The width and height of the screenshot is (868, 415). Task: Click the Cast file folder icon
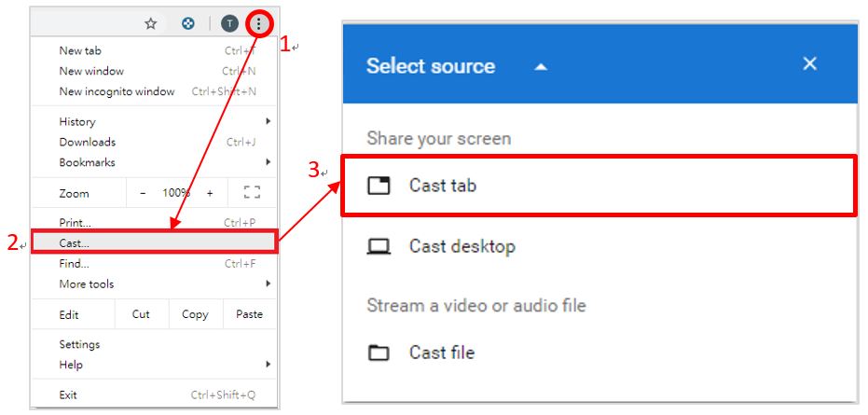[x=379, y=353]
